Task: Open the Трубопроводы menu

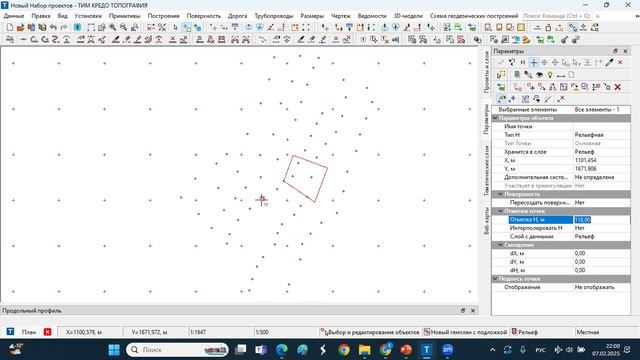Action: coord(274,16)
